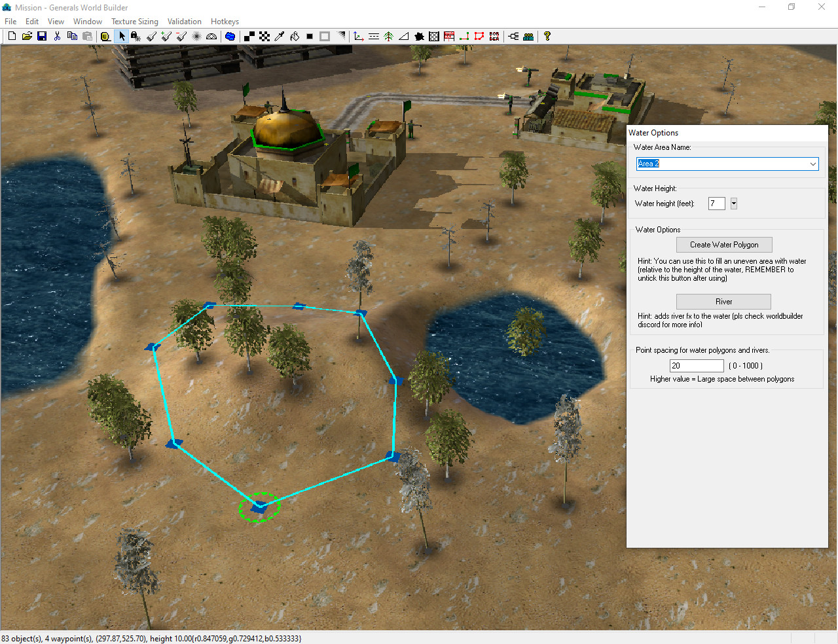The height and width of the screenshot is (644, 838).
Task: Choose the ramp triangle tool
Action: coord(404,36)
